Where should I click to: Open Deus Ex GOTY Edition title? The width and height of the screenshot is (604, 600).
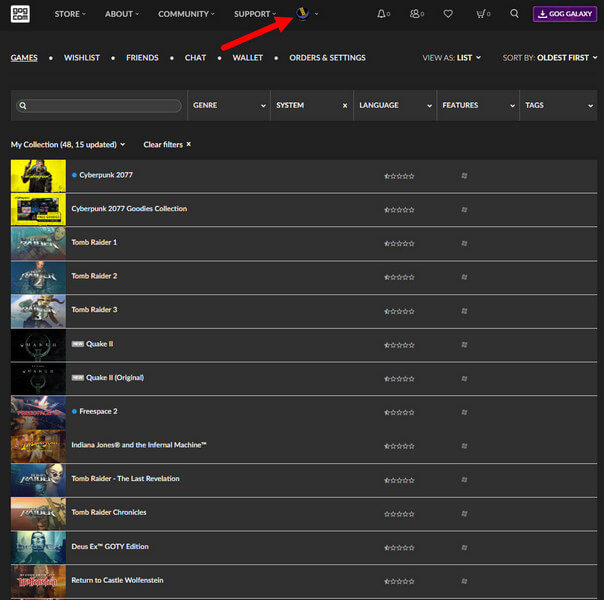[x=110, y=546]
